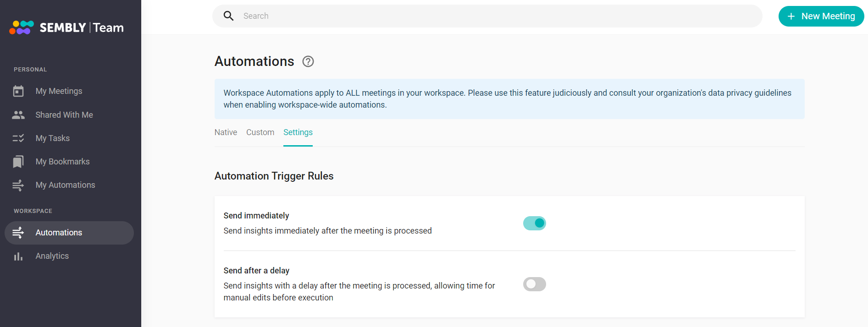Screen dimensions: 868x327
Task: Open Automations help question mark icon
Action: pos(308,61)
